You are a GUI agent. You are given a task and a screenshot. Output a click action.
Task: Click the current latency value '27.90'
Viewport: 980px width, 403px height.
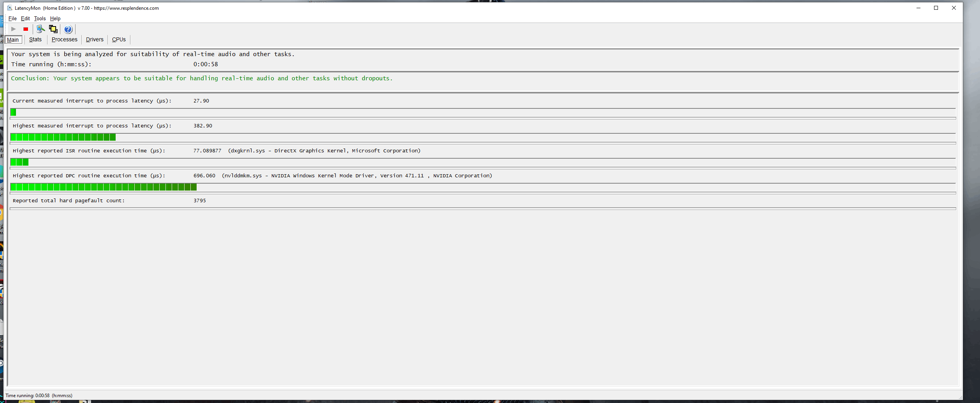[x=201, y=101]
